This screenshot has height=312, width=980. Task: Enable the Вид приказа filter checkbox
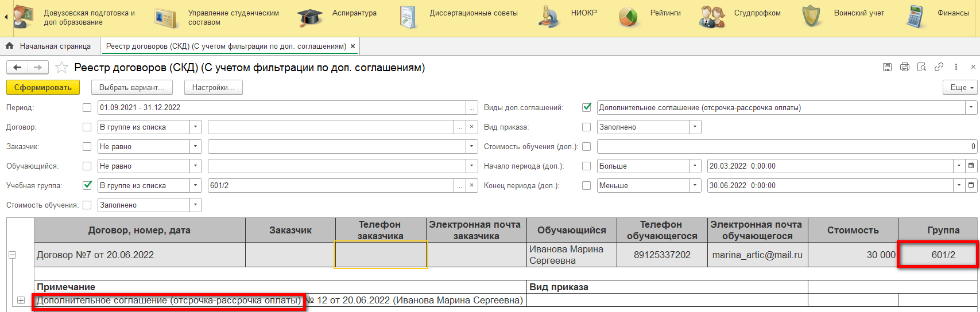[x=586, y=127]
